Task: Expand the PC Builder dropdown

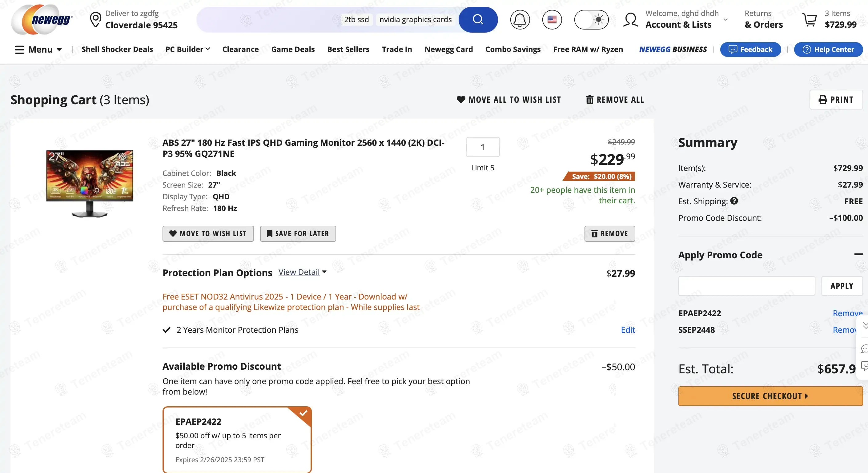Action: (x=188, y=50)
